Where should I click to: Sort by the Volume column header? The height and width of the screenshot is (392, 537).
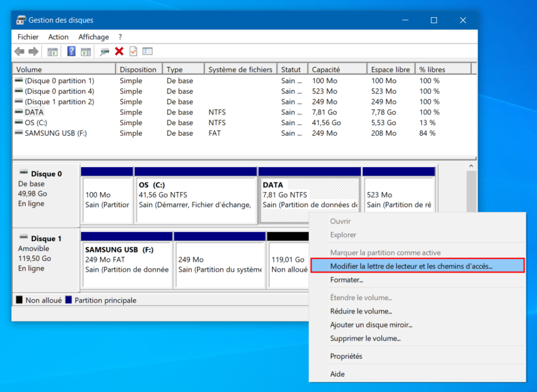pos(64,70)
